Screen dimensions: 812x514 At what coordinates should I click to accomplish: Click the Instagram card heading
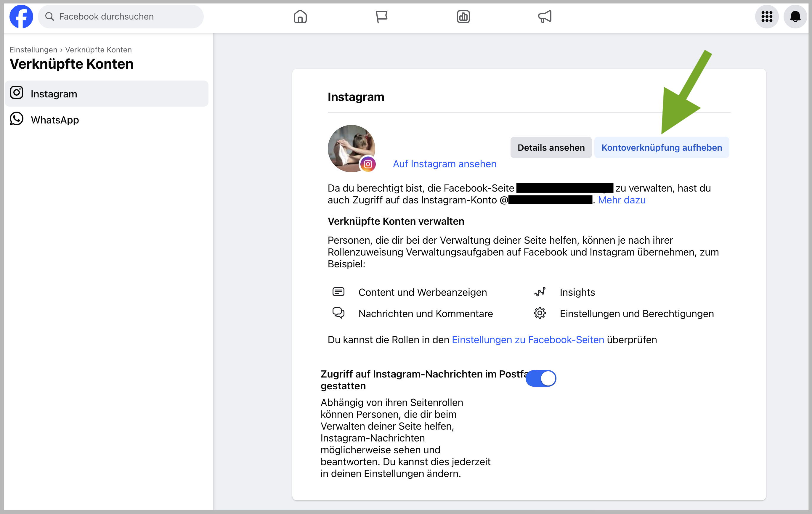[x=356, y=97]
